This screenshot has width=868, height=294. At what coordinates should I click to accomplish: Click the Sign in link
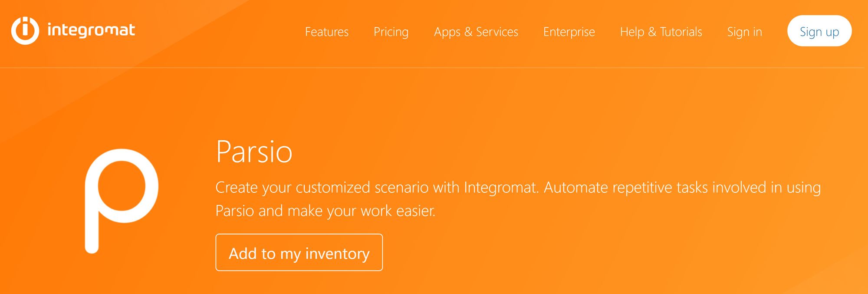[x=745, y=32]
